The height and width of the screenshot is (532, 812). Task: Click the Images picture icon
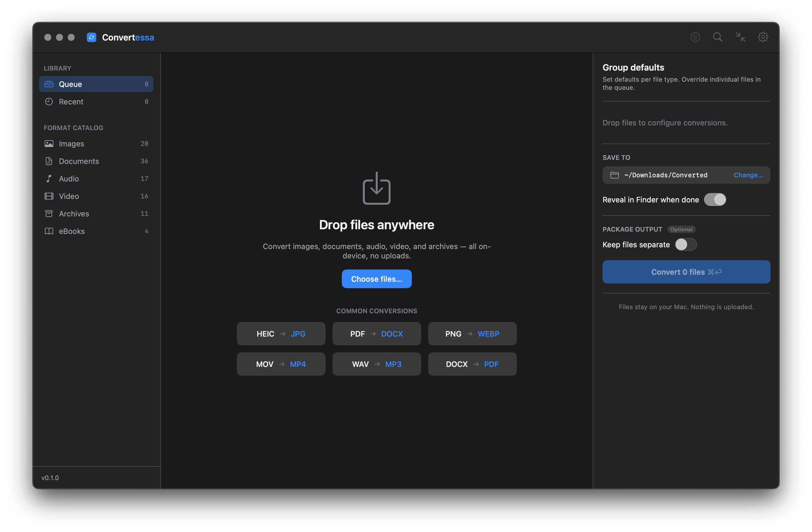[x=49, y=144]
